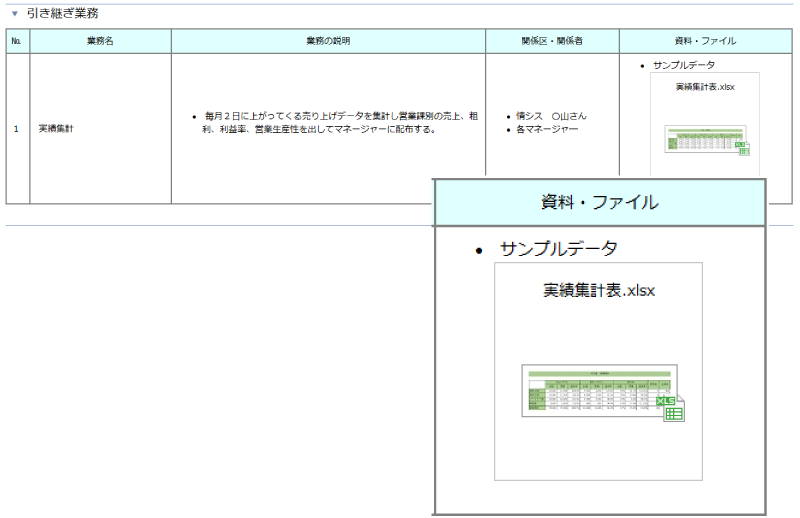Open the enlarged 実績集計表.xlsx file name
The height and width of the screenshot is (518, 800).
point(599,290)
